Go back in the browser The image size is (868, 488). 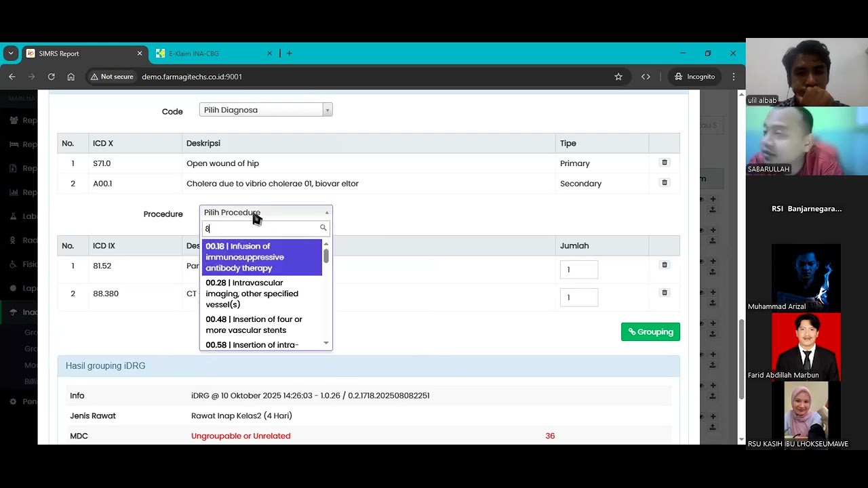click(x=12, y=77)
